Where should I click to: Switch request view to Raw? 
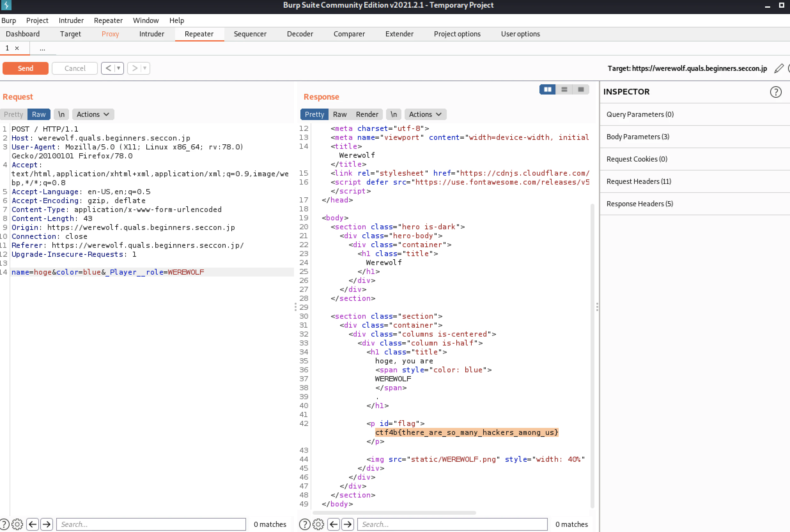coord(39,114)
